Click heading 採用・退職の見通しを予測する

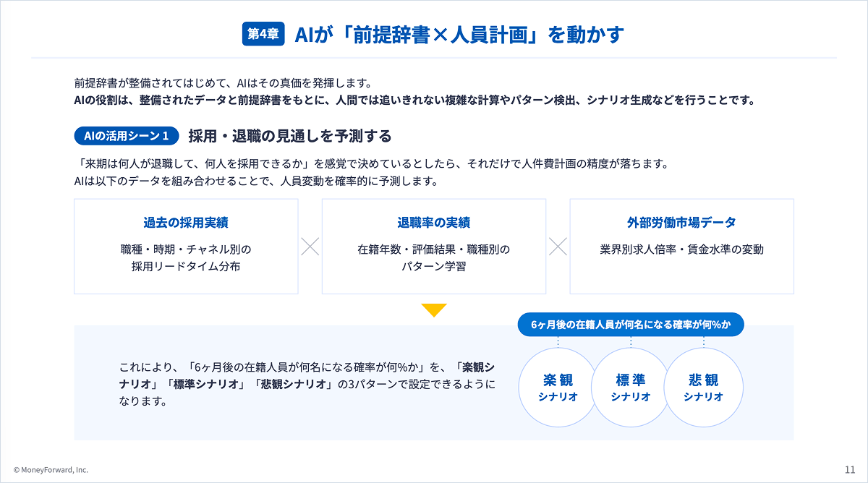(290, 136)
